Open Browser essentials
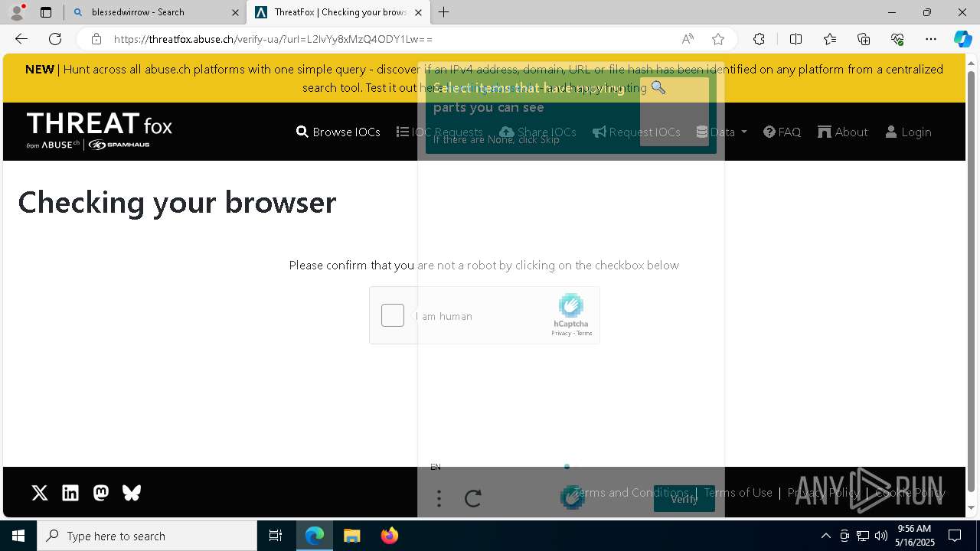The width and height of the screenshot is (980, 551). 897,39
